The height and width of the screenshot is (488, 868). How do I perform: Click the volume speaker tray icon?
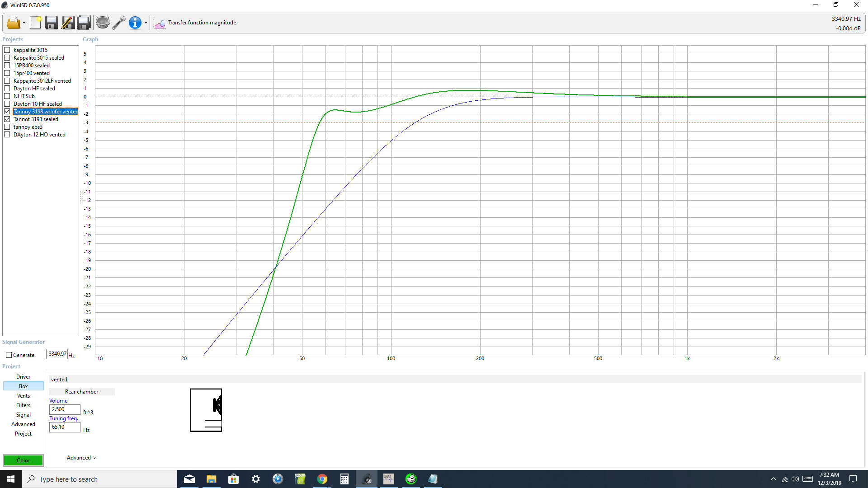coord(795,479)
